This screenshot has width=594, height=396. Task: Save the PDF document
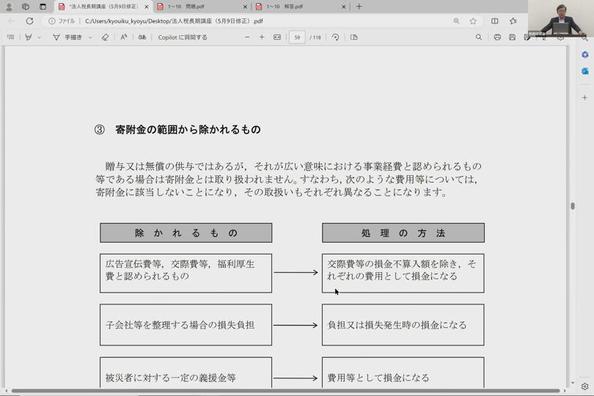coord(512,37)
